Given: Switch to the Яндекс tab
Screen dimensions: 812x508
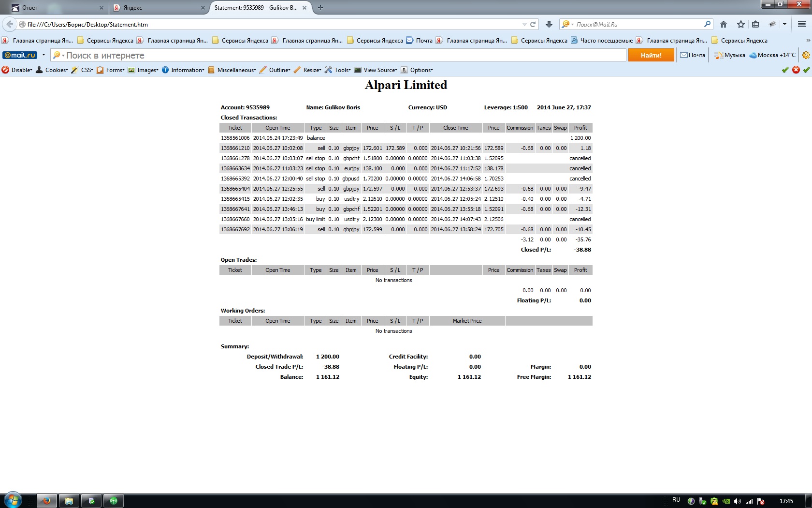Looking at the screenshot, I should [159, 8].
